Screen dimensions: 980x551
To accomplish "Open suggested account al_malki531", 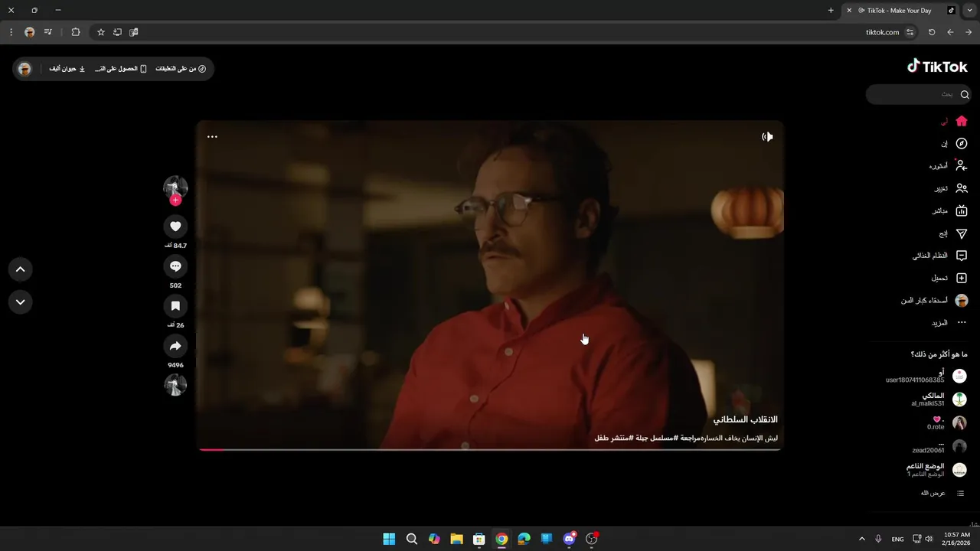I will 939,399.
